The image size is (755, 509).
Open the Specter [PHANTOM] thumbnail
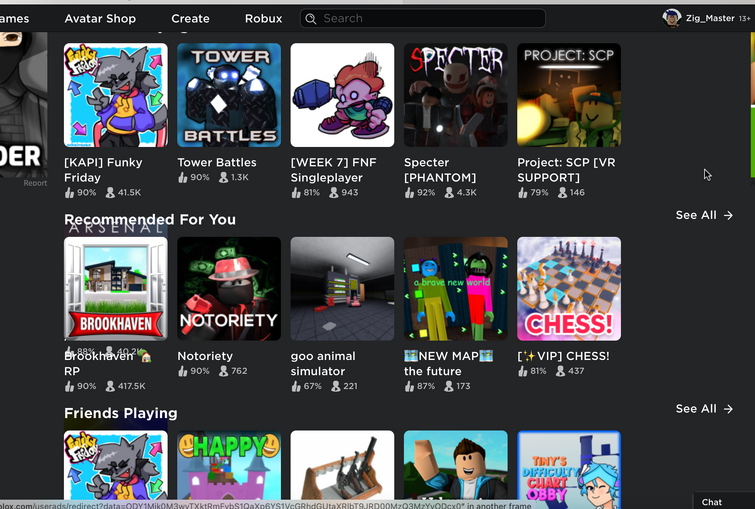456,95
